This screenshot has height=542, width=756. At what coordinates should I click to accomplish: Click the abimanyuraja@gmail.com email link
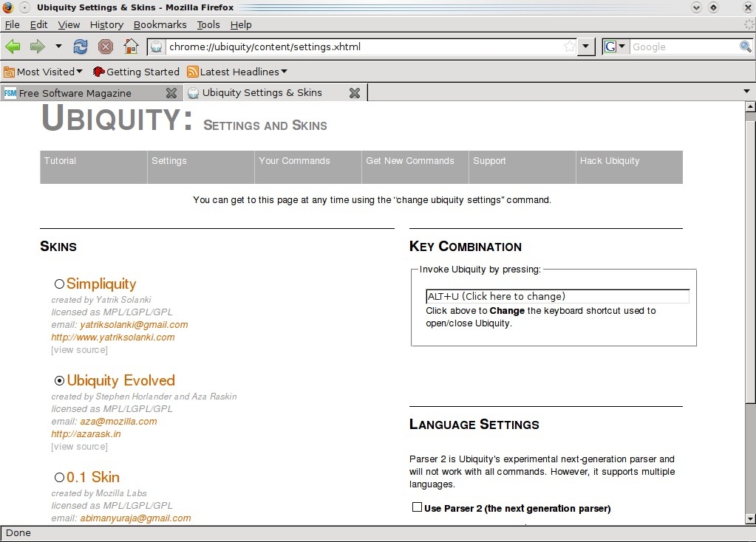[x=135, y=518]
